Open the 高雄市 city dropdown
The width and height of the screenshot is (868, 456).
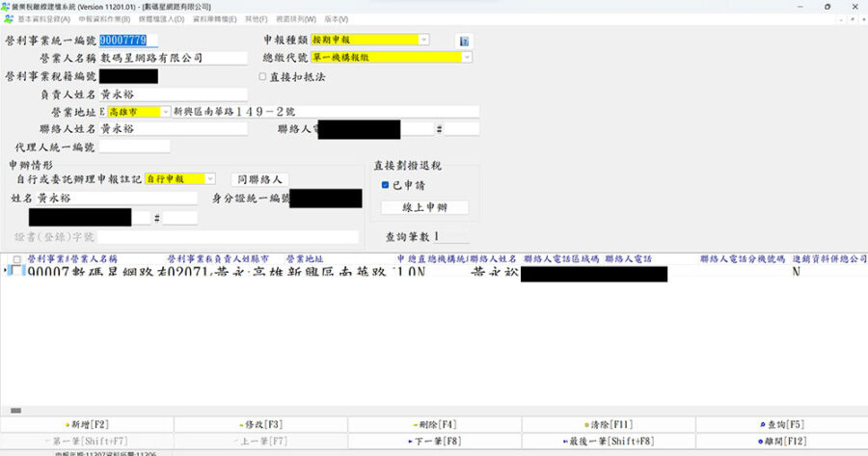coord(166,112)
